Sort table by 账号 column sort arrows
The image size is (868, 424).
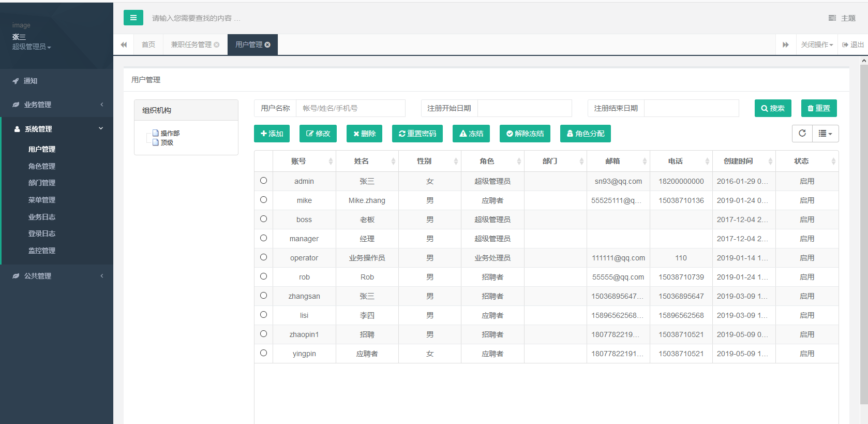coord(331,162)
